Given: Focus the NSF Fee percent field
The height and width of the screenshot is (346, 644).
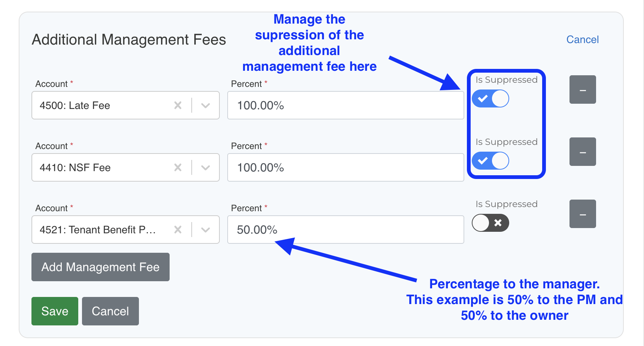Looking at the screenshot, I should (345, 168).
